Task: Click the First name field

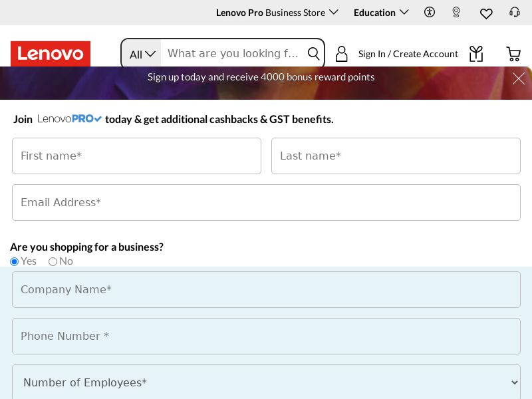Action: tap(136, 156)
